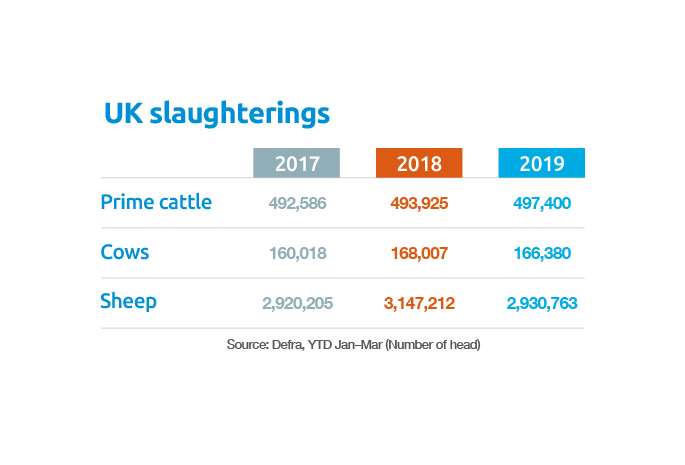The height and width of the screenshot is (465, 685).
Task: Select the 497,400 prime cattle value
Action: (x=541, y=203)
